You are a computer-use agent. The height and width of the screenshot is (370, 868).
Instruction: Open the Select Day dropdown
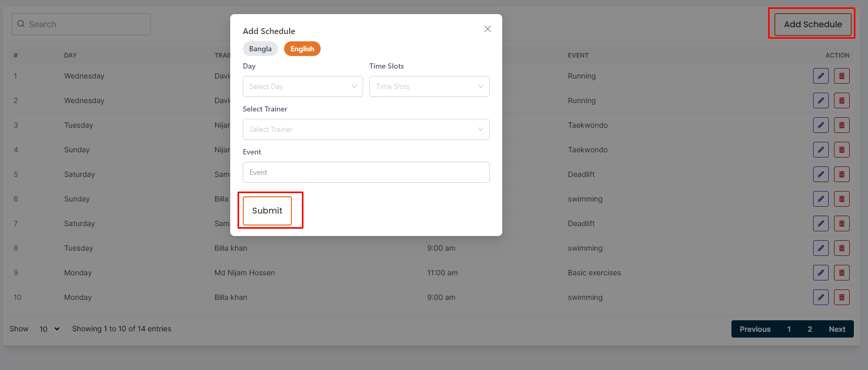[302, 86]
